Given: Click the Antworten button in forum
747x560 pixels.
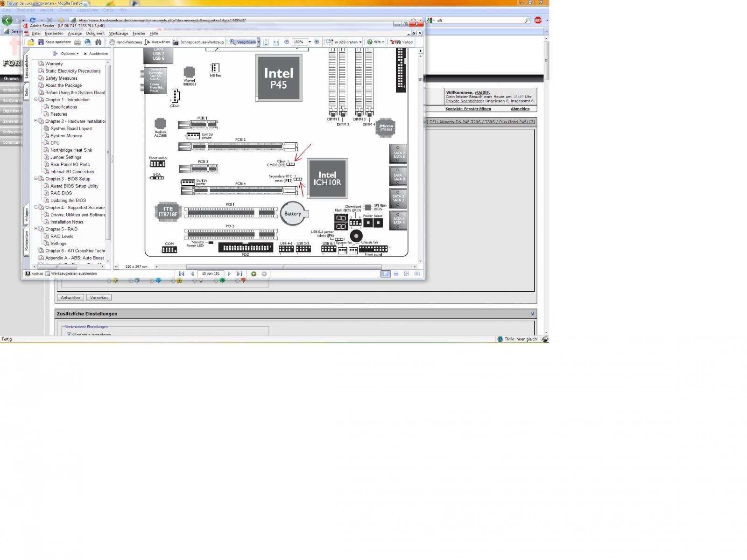Looking at the screenshot, I should [70, 298].
